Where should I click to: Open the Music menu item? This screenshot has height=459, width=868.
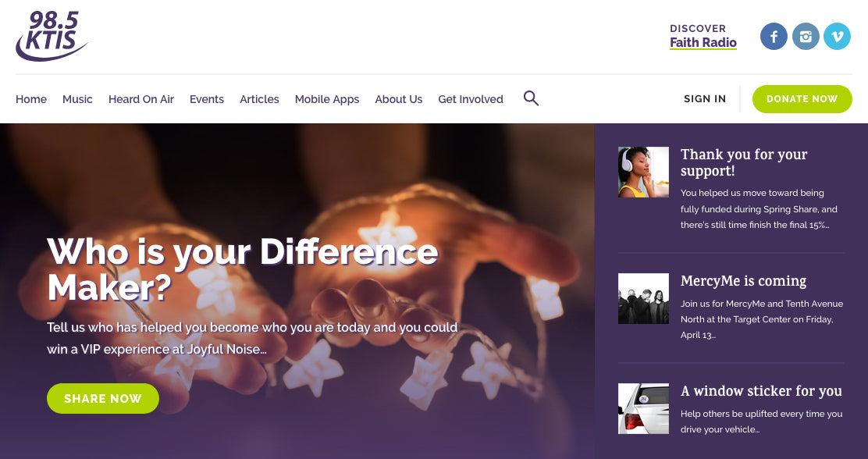pyautogui.click(x=77, y=99)
